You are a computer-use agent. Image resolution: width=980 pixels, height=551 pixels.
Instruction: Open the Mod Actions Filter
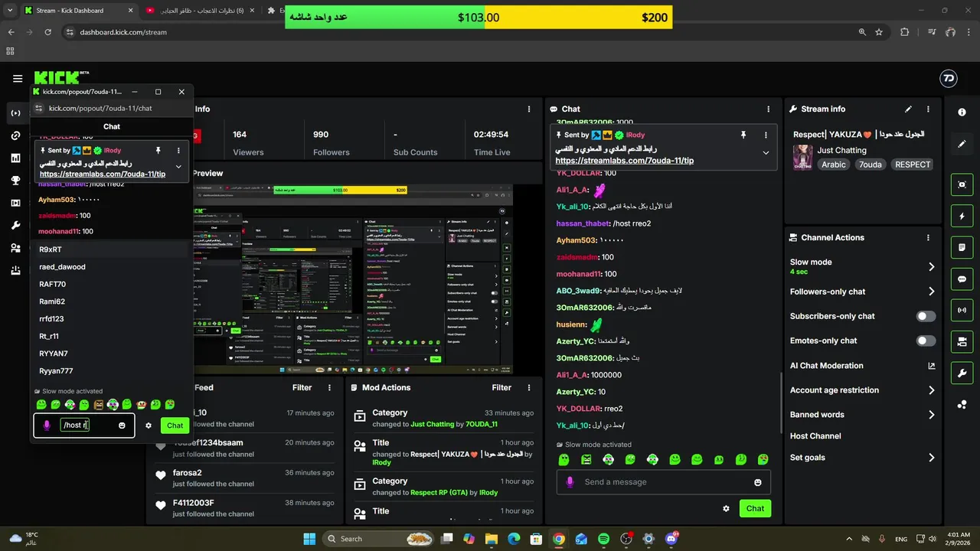pyautogui.click(x=501, y=387)
